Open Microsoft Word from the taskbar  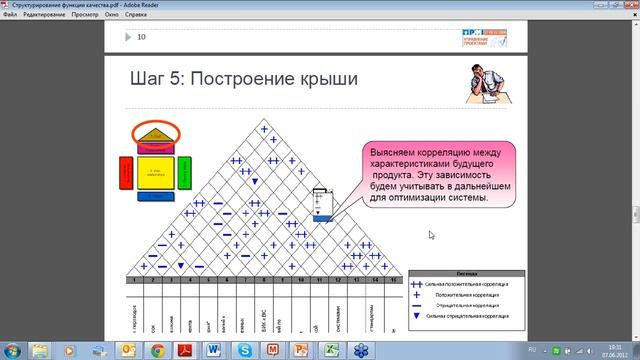[213, 351]
